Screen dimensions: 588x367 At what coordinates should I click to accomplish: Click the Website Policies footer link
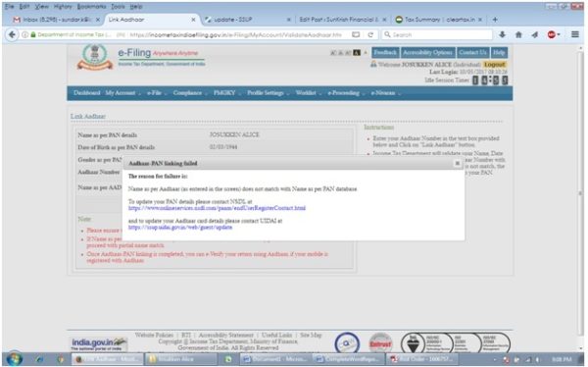coord(154,335)
